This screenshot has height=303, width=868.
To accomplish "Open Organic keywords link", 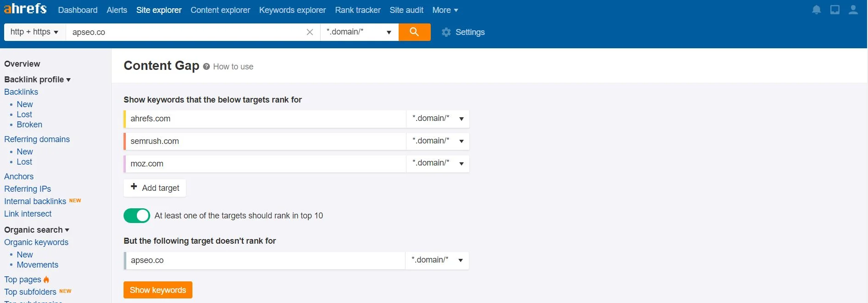I will tap(36, 242).
